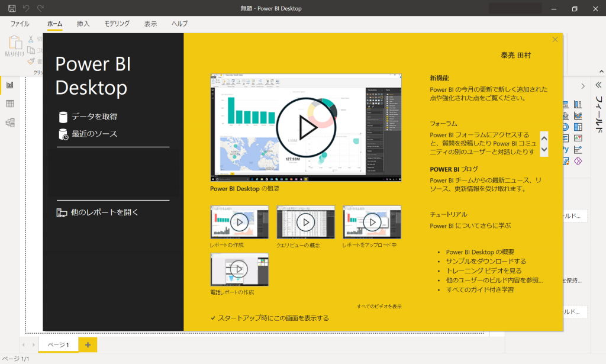The height and width of the screenshot is (364, 606).
Task: Click previous page tab arrow
Action: tap(24, 344)
